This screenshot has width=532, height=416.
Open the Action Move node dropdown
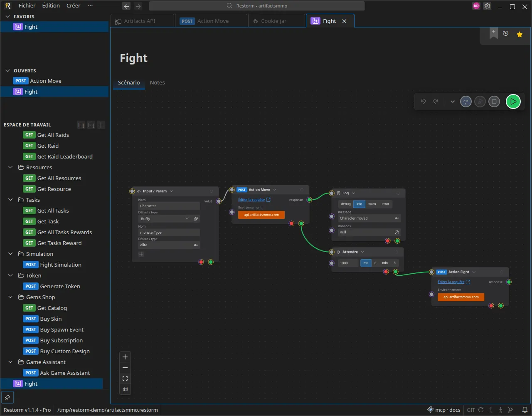coord(275,190)
